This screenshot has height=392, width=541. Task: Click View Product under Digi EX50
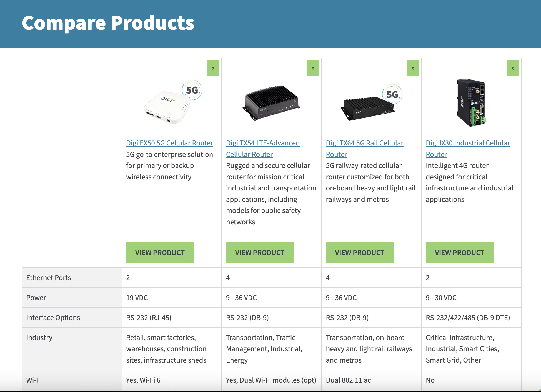tap(160, 253)
